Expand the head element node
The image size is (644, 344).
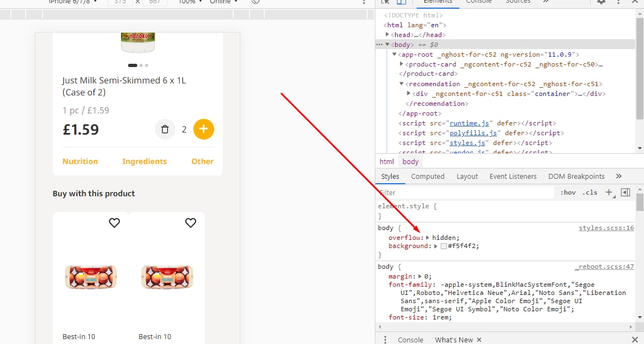(x=387, y=34)
